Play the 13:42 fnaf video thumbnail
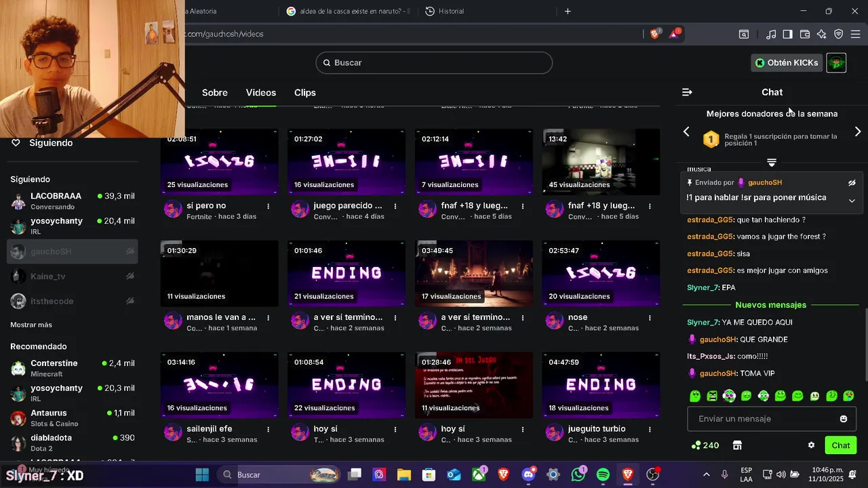Screen dimensions: 868x488 [x=601, y=162]
